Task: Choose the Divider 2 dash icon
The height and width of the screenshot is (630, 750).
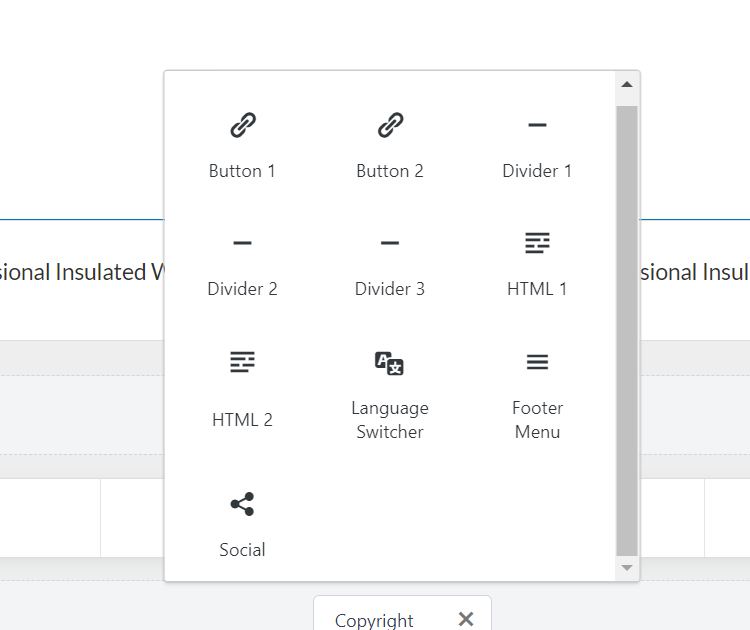Action: click(x=242, y=243)
